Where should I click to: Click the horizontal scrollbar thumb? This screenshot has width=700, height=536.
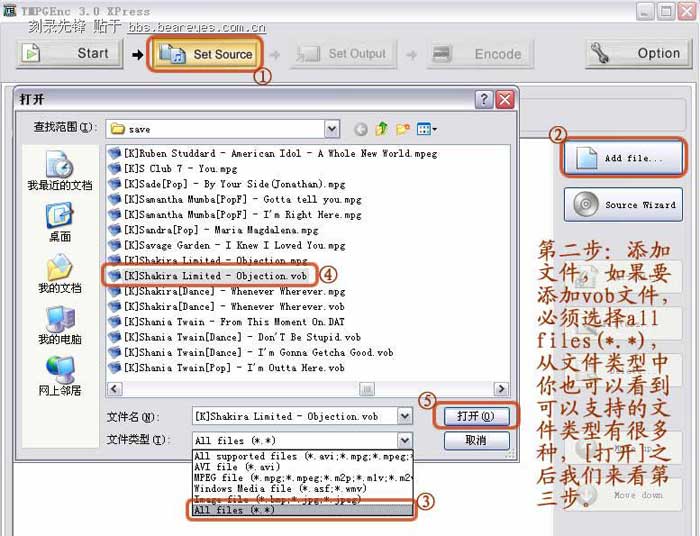tap(367, 389)
